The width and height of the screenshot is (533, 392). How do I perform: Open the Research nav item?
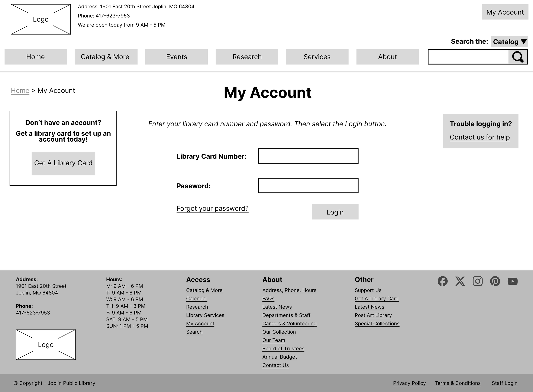247,57
